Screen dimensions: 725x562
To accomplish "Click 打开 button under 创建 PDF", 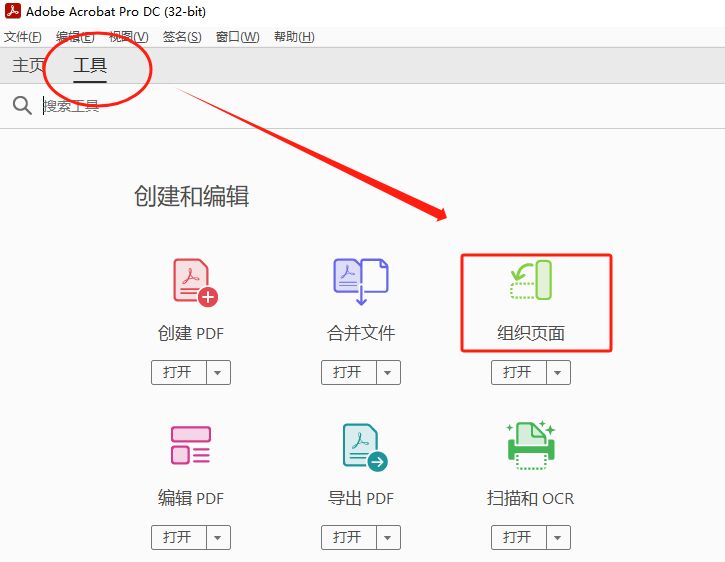I will (178, 372).
